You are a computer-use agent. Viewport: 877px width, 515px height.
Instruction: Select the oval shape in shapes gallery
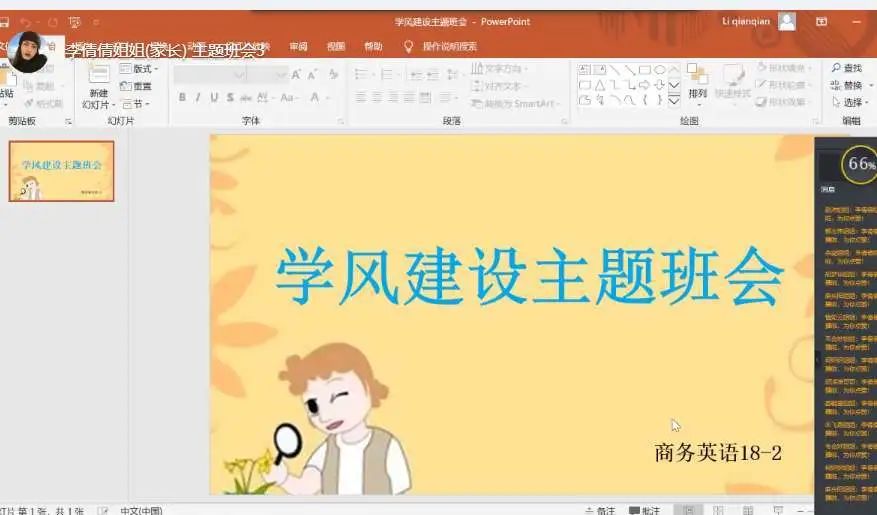660,70
